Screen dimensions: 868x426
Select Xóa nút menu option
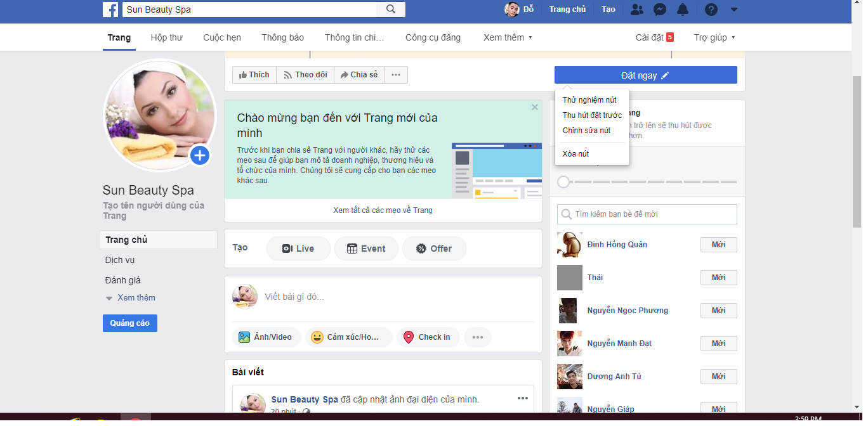point(592,154)
